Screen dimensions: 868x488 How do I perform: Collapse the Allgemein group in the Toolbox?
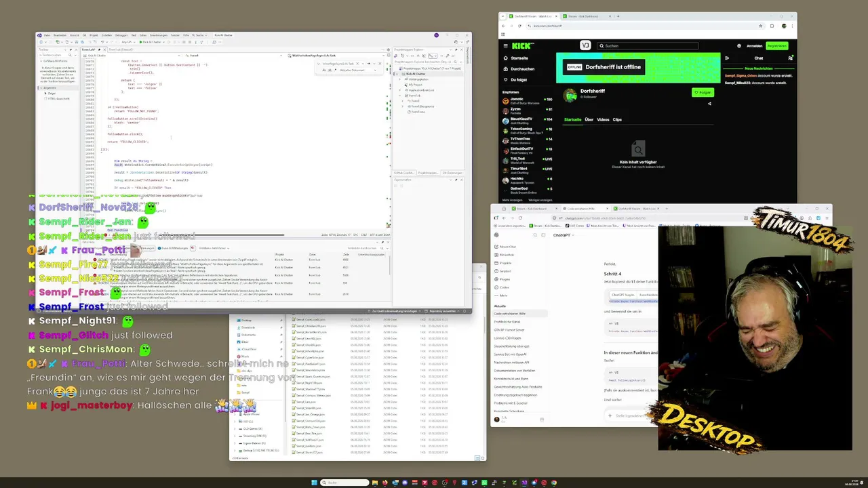[41, 88]
